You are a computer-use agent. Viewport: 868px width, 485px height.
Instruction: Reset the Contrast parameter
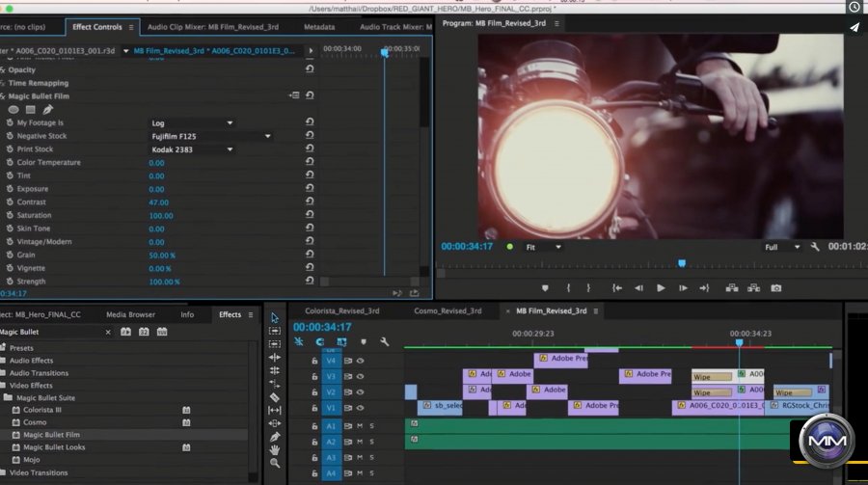point(310,202)
